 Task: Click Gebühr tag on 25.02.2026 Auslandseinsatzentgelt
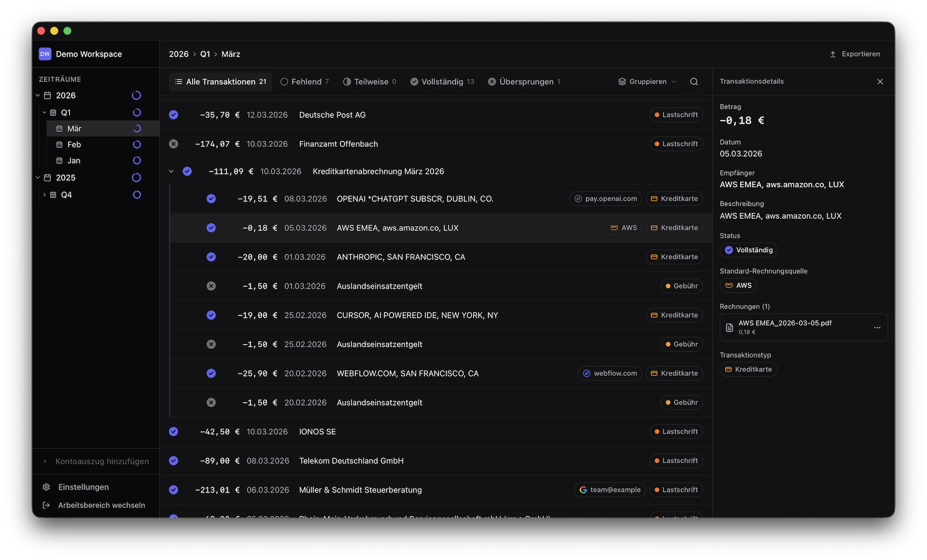point(681,344)
